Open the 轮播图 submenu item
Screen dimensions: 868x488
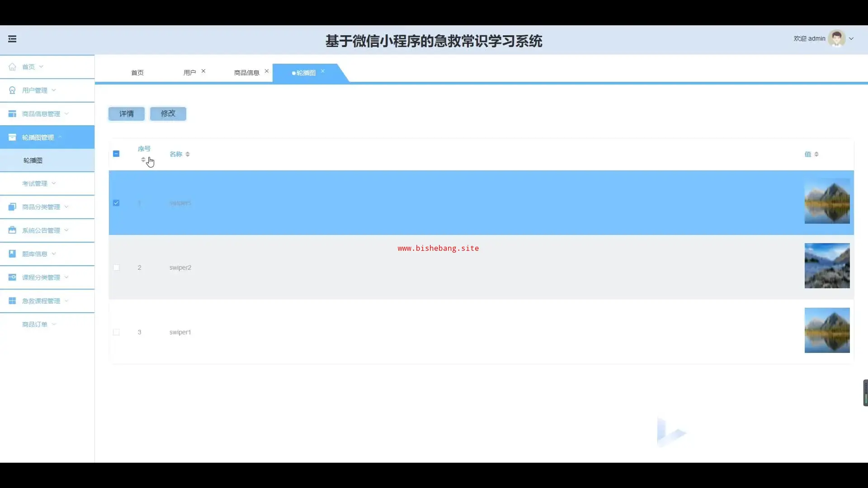tap(33, 160)
